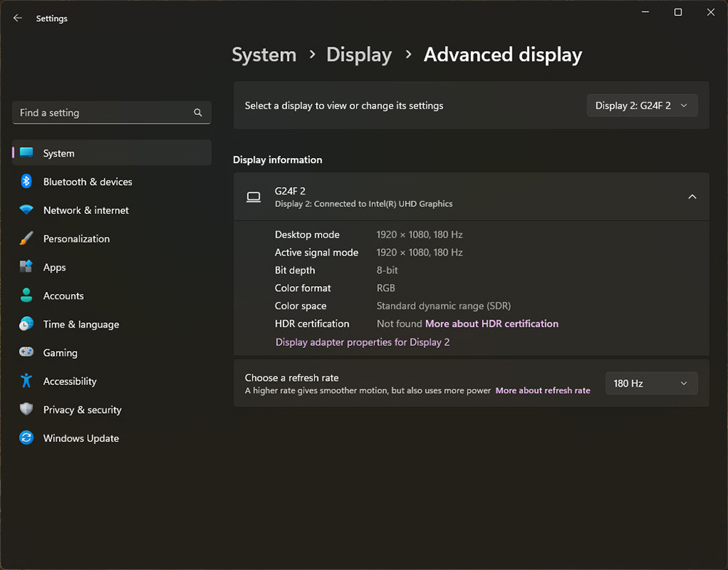Open Apps settings page
Image resolution: width=728 pixels, height=570 pixels.
click(x=111, y=267)
